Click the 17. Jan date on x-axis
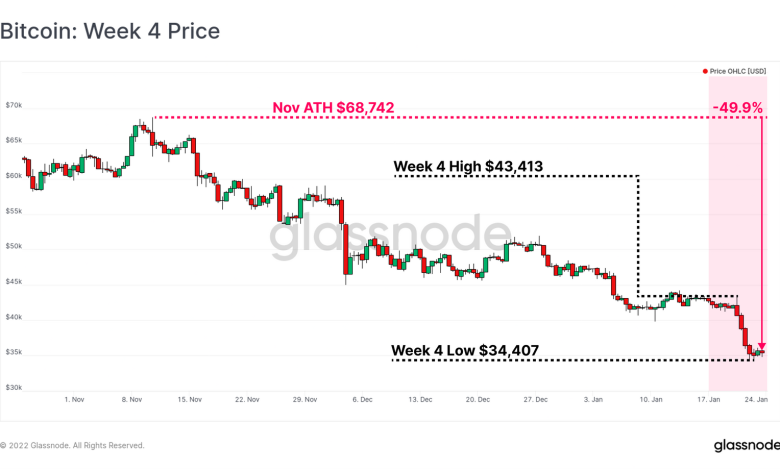 [709, 399]
